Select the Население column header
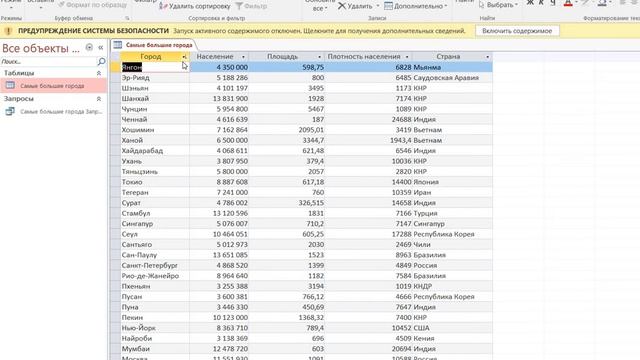This screenshot has width=640, height=360. coord(215,56)
